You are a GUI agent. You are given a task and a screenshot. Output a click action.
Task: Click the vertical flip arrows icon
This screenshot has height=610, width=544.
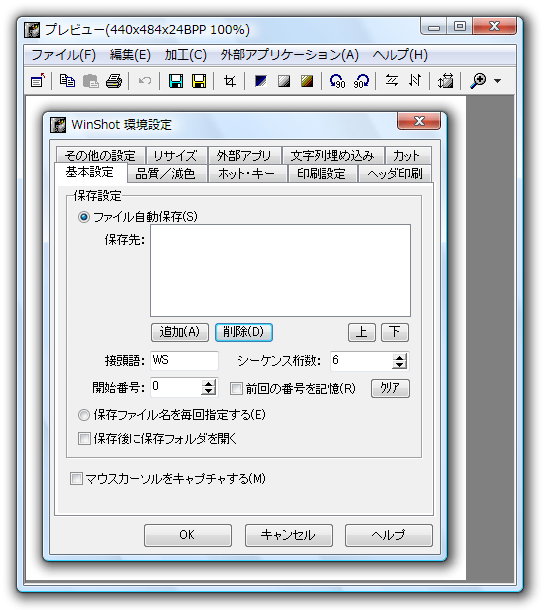click(x=415, y=81)
